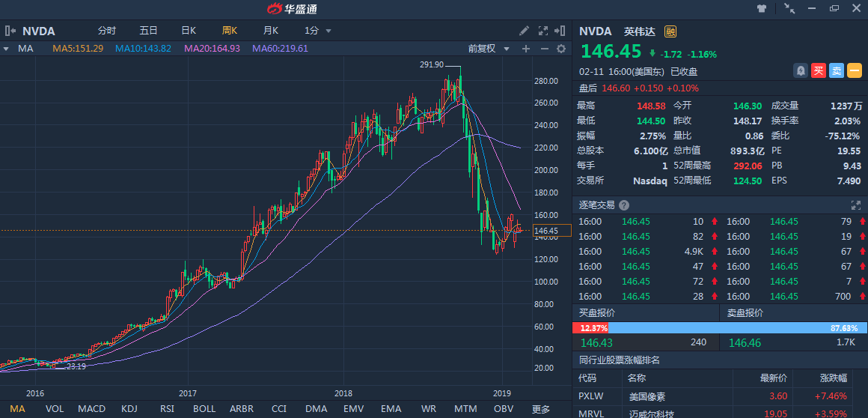868x418 pixels.
Task: Select the MACD indicator tab
Action: coord(91,409)
